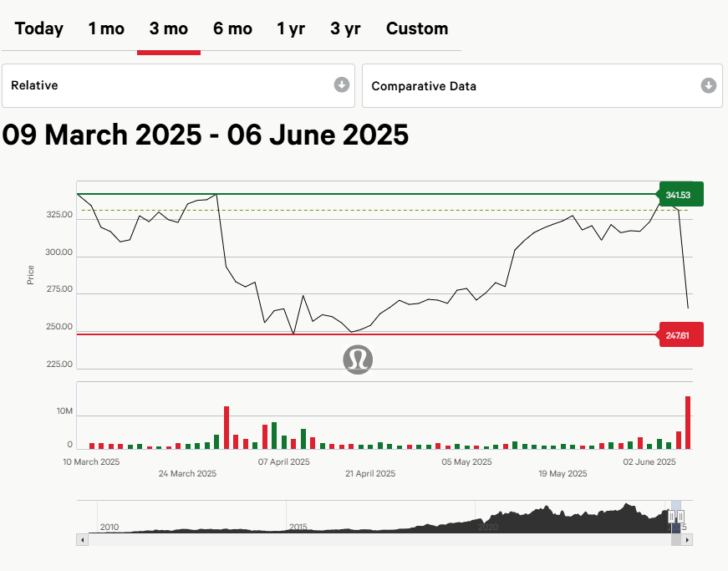
Task: Click the left scroll arrow under the timeline
Action: 82,540
